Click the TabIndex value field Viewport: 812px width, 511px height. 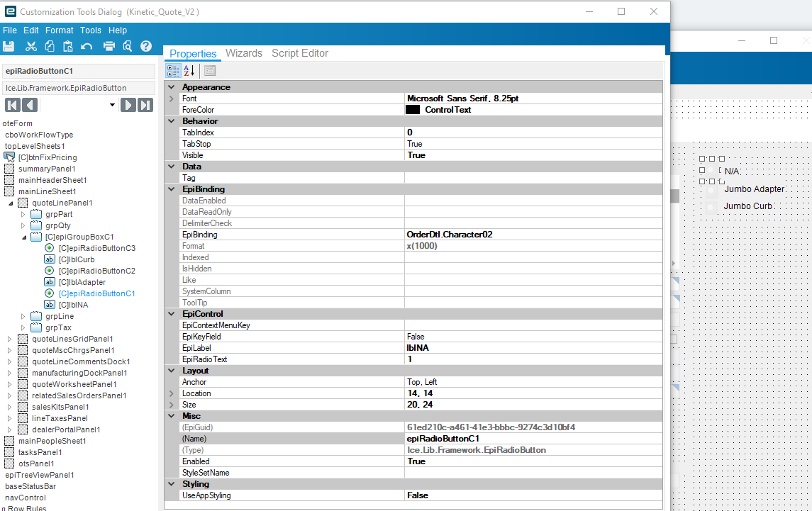[533, 133]
